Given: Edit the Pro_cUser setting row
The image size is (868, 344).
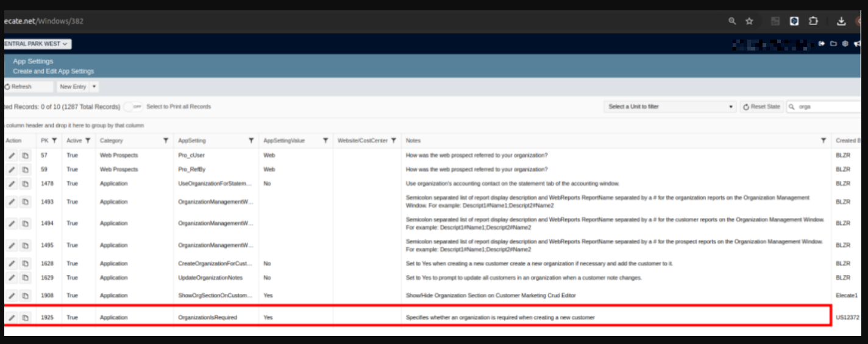Looking at the screenshot, I should point(12,156).
